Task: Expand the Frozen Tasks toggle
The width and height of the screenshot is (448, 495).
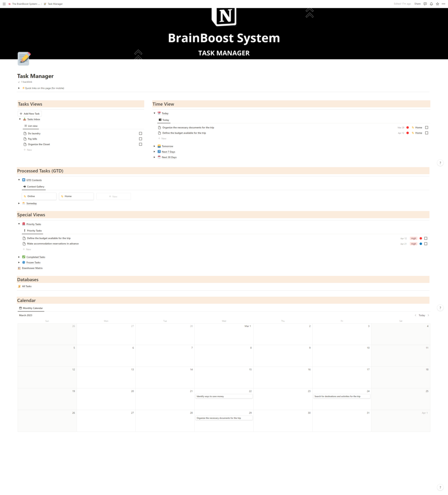Action: 19,262
